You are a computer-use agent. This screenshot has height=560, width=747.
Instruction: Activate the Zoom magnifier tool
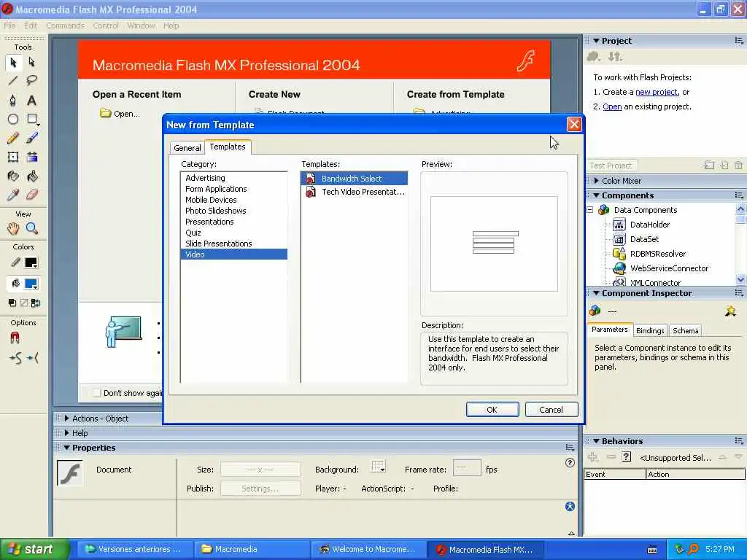pos(31,228)
